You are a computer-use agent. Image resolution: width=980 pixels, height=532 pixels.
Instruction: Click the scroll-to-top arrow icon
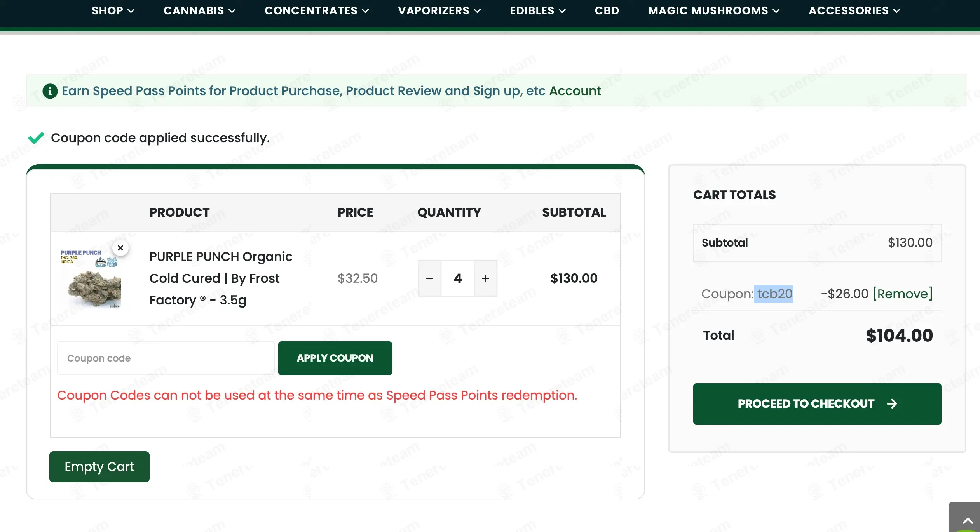pyautogui.click(x=968, y=520)
